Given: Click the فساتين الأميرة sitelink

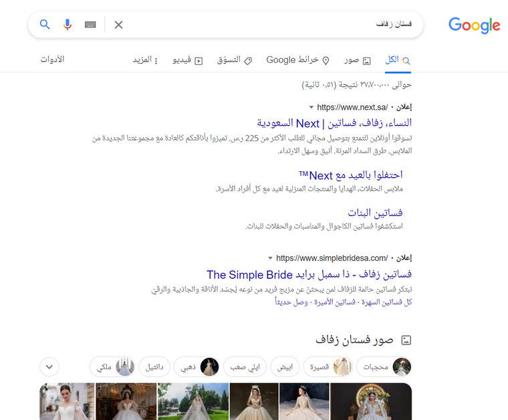Looking at the screenshot, I should [x=335, y=302].
